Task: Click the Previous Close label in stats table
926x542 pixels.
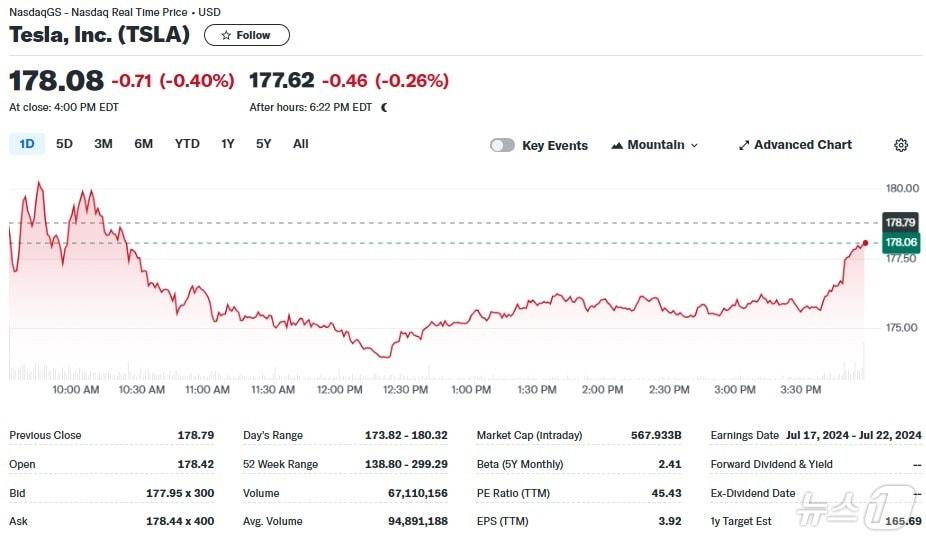Action: pos(46,435)
